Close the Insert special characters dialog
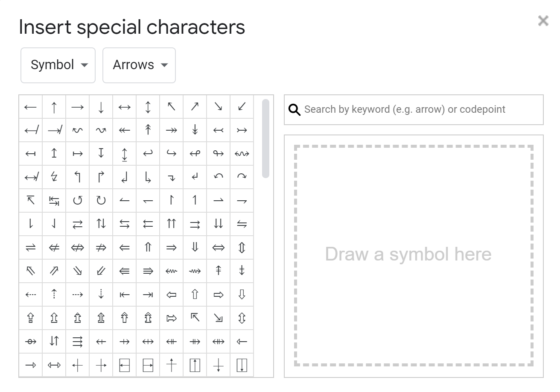 [543, 20]
